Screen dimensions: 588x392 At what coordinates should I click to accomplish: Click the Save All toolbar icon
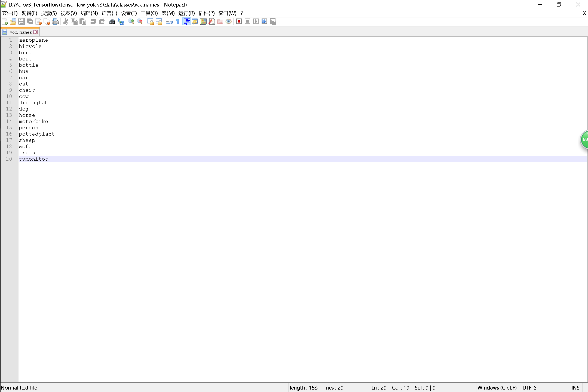click(30, 22)
